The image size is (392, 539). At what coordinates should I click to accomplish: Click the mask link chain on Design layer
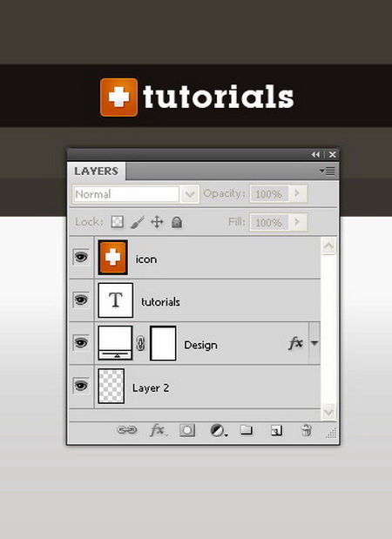(x=140, y=343)
